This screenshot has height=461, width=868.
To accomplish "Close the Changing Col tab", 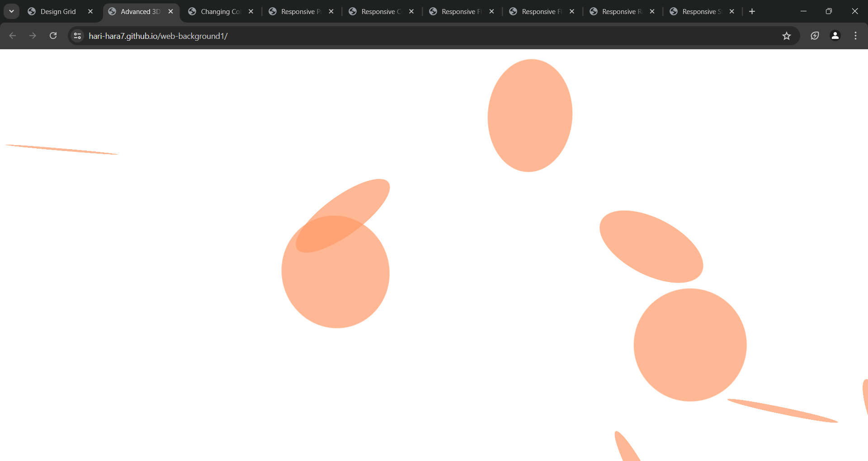I will pyautogui.click(x=251, y=11).
